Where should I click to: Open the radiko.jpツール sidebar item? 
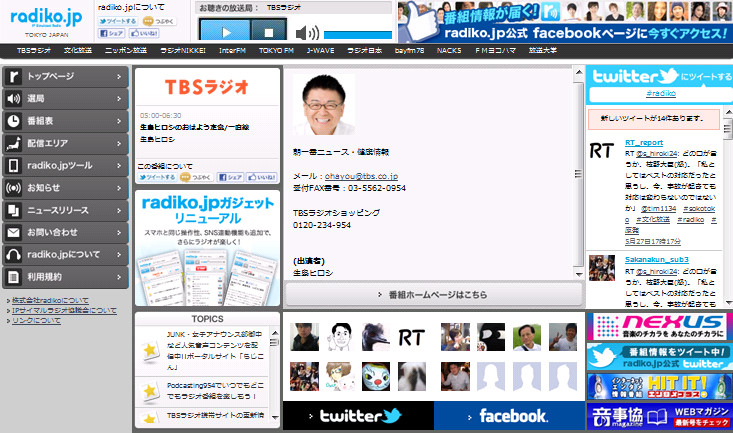click(65, 166)
